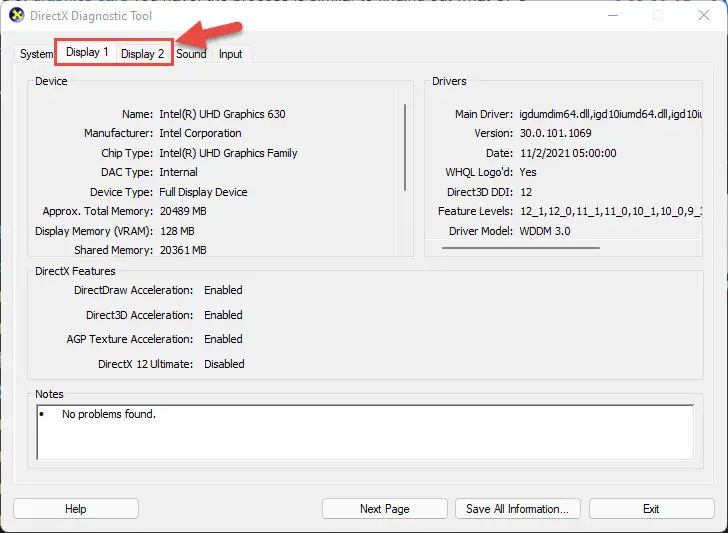Open the Display 2 tab
The image size is (728, 533).
143,54
